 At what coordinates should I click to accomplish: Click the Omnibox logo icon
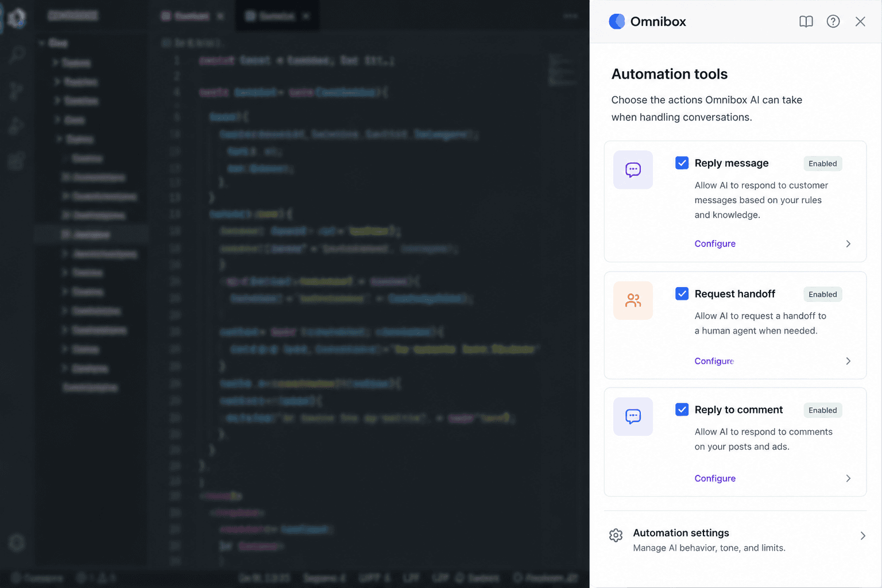[x=617, y=21]
